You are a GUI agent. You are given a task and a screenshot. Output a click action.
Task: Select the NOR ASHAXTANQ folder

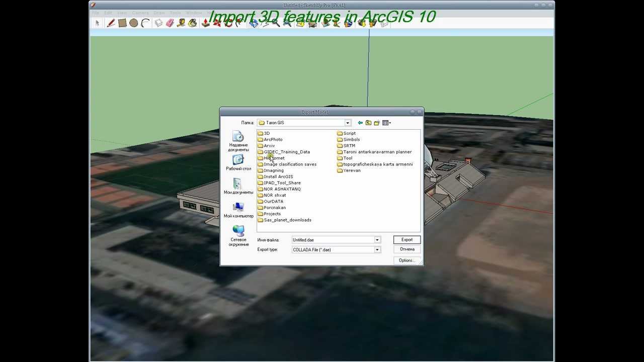point(279,189)
